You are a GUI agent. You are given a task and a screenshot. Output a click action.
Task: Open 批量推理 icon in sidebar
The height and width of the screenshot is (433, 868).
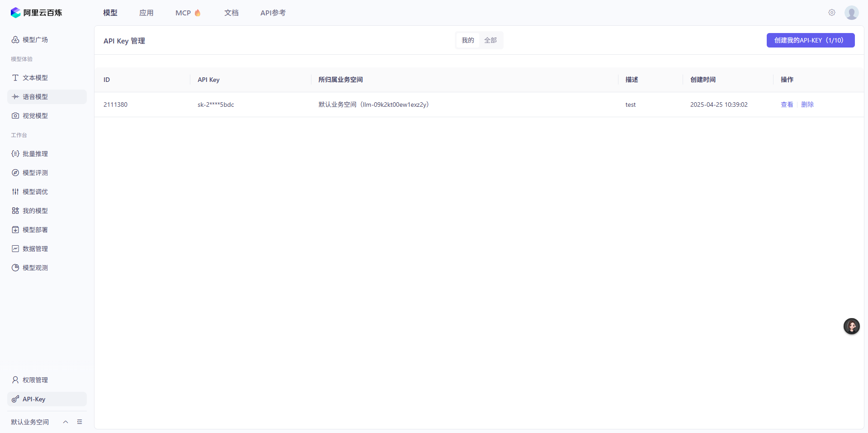tap(15, 154)
